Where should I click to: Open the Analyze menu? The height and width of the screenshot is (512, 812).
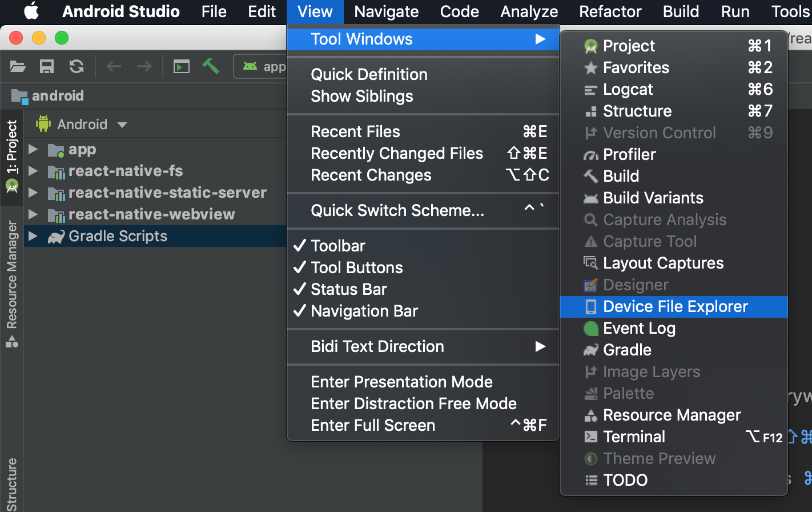[529, 11]
